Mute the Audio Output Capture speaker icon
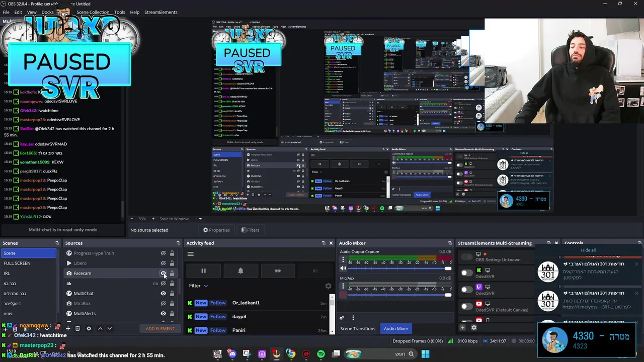This screenshot has width=644, height=362. (x=343, y=268)
